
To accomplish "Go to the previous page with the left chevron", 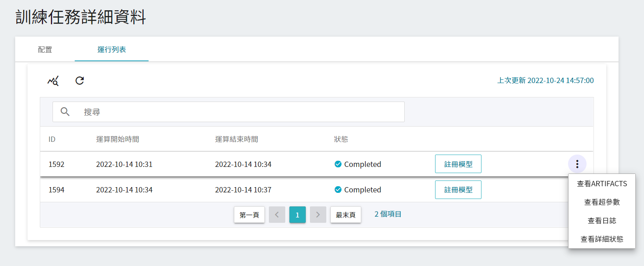I will click(x=277, y=215).
